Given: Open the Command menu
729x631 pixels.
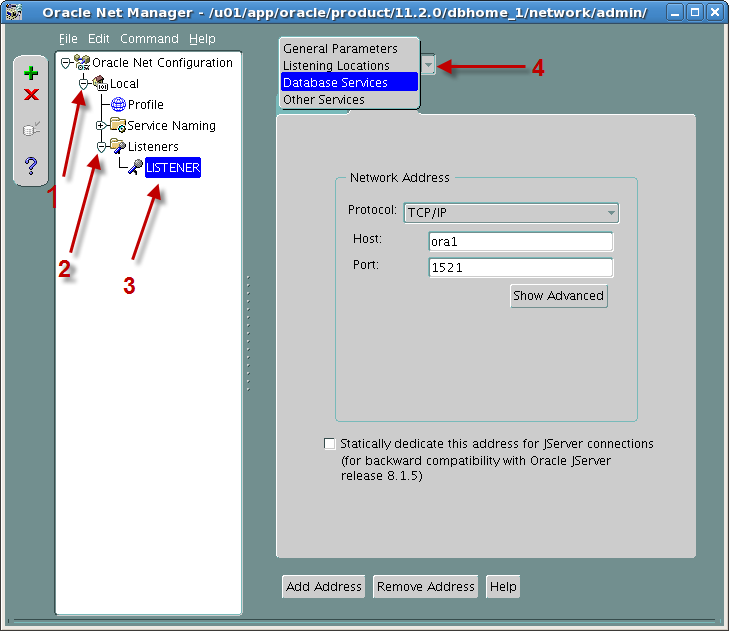Looking at the screenshot, I should click(x=149, y=39).
